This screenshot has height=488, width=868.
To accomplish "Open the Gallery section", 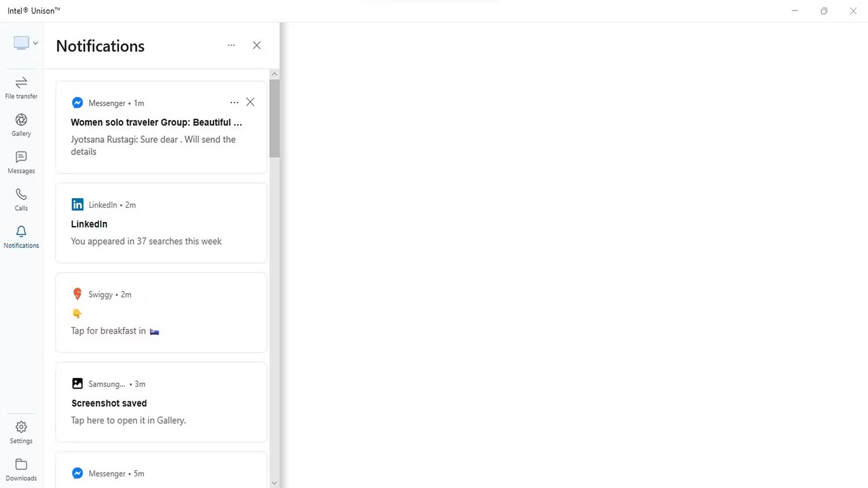I will pyautogui.click(x=21, y=125).
